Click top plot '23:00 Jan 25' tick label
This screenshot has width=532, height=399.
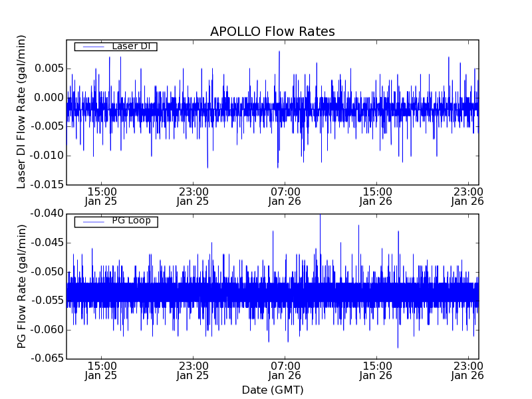(193, 196)
